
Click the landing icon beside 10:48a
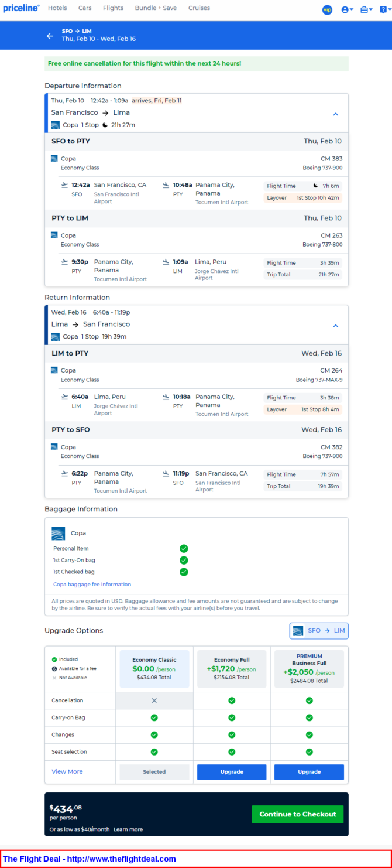166,185
